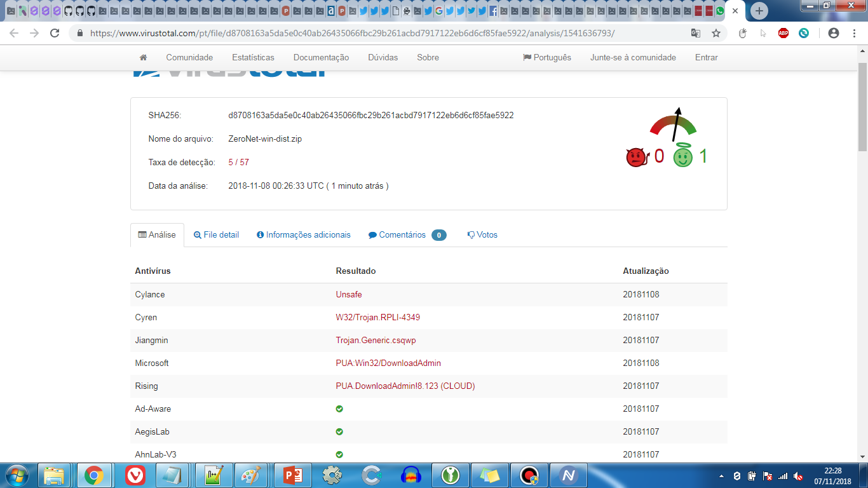Viewport: 868px width, 488px height.
Task: Open the teal circular extension icon
Action: pyautogui.click(x=804, y=33)
